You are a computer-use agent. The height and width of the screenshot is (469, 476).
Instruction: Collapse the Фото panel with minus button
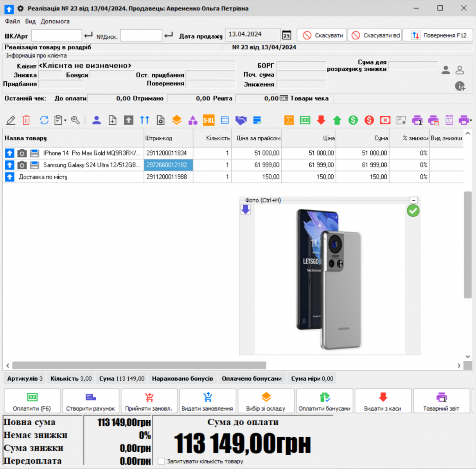[414, 200]
